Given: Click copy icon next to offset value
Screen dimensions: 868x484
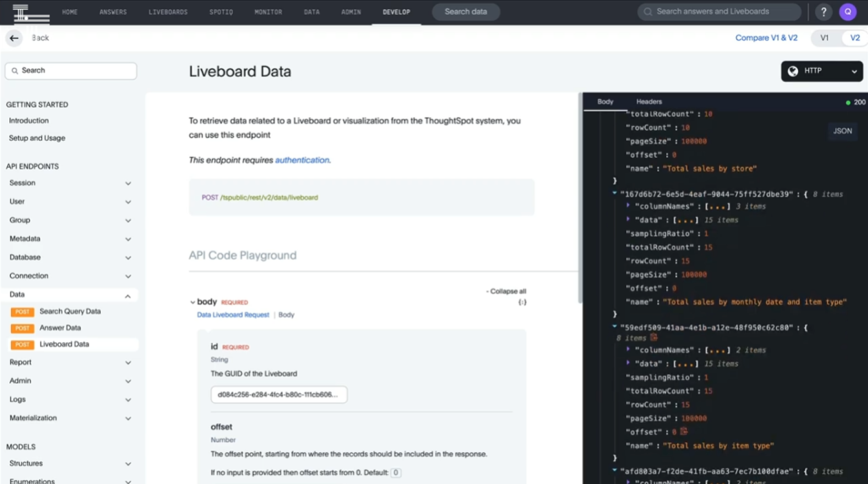Looking at the screenshot, I should coord(684,431).
